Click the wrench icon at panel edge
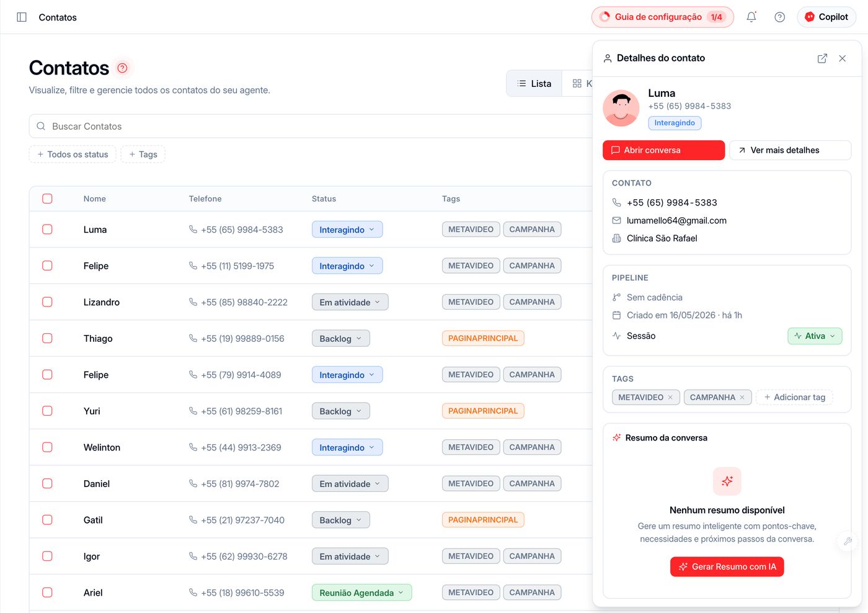 pyautogui.click(x=848, y=541)
